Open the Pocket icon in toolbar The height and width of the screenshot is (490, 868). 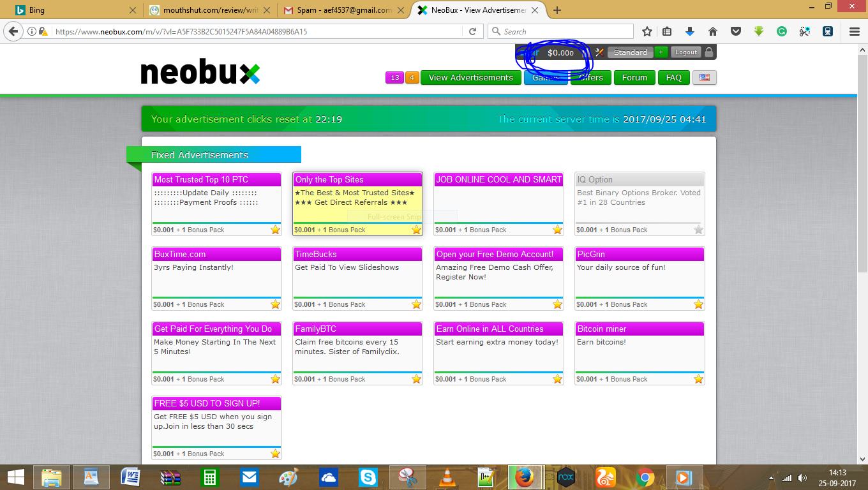736,31
